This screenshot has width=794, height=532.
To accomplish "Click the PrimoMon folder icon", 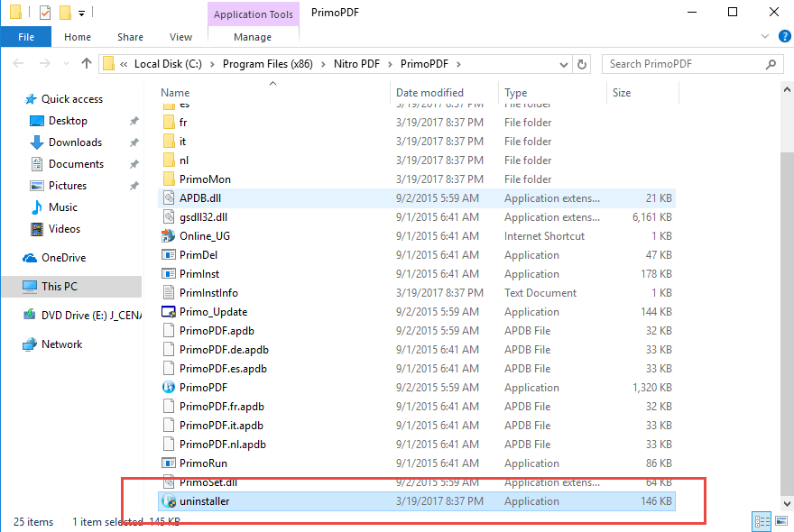I will pyautogui.click(x=169, y=179).
